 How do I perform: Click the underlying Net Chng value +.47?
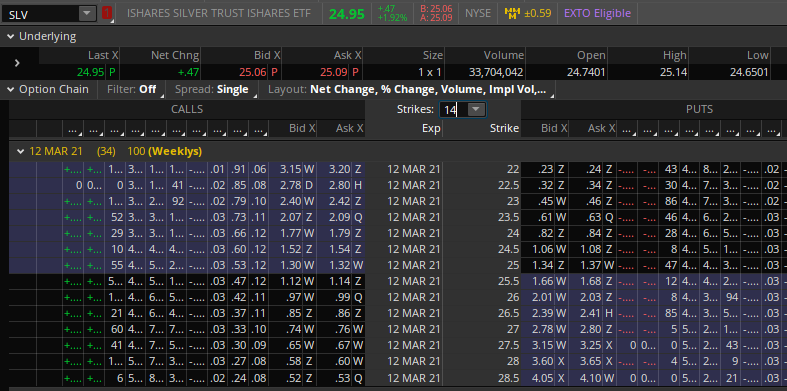(189, 72)
